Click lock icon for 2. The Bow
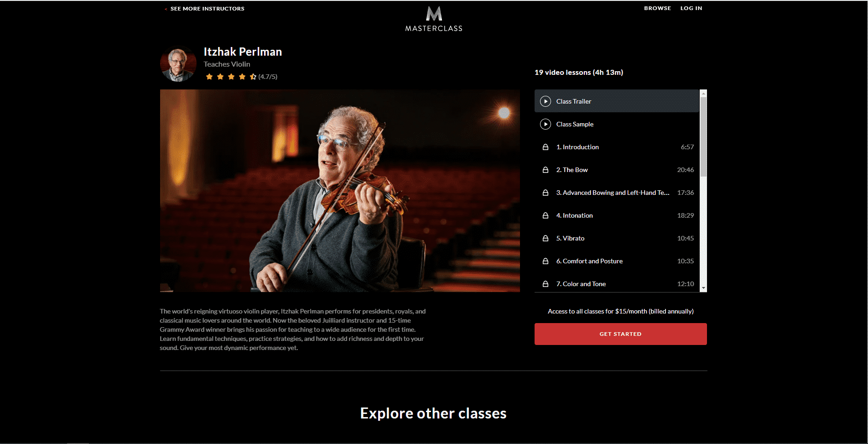The image size is (868, 444). point(545,170)
